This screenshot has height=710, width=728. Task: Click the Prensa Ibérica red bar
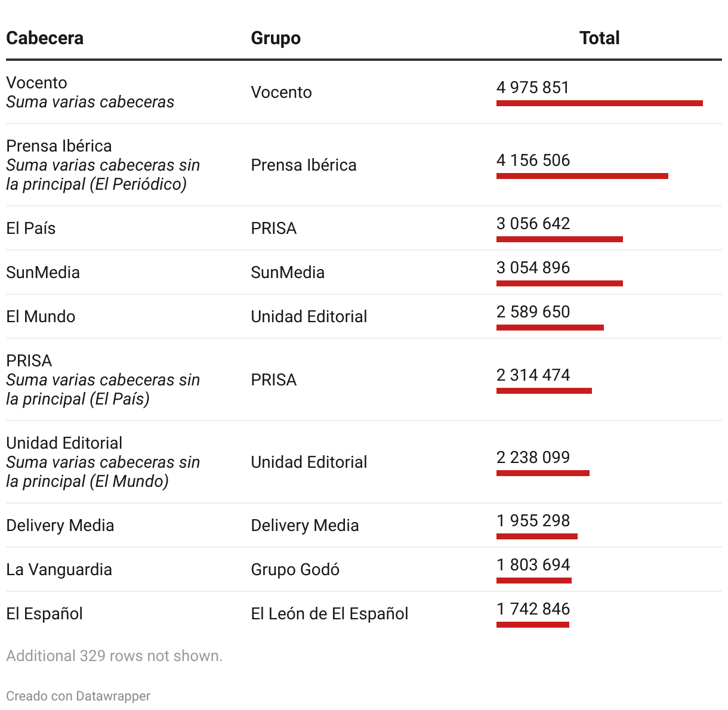(582, 176)
